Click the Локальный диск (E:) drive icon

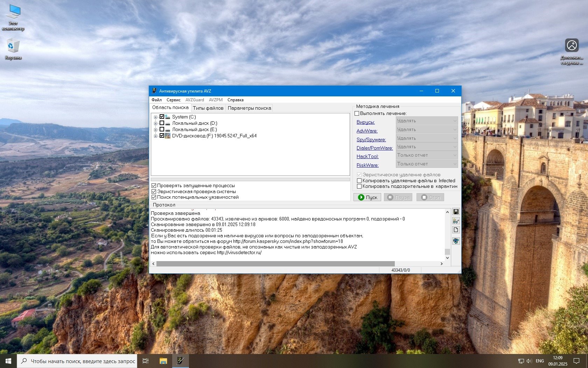[167, 130]
